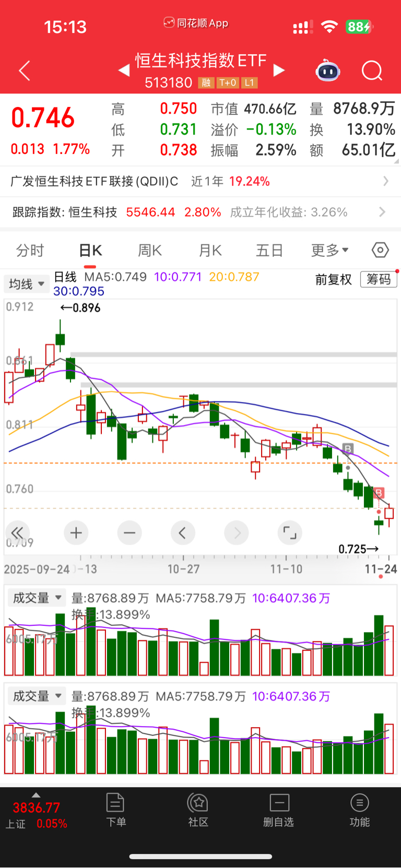This screenshot has width=401, height=868.
Task: Expand chart to fullscreen icon
Action: point(290,533)
